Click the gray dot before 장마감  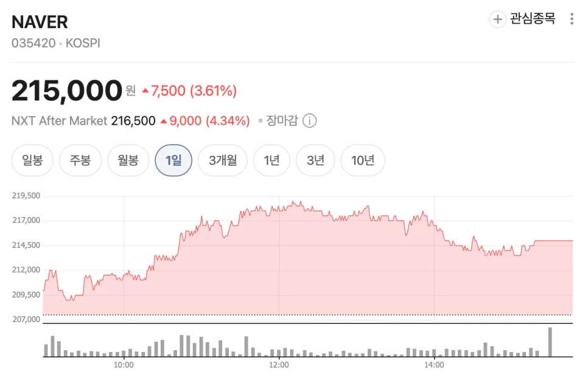(261, 121)
